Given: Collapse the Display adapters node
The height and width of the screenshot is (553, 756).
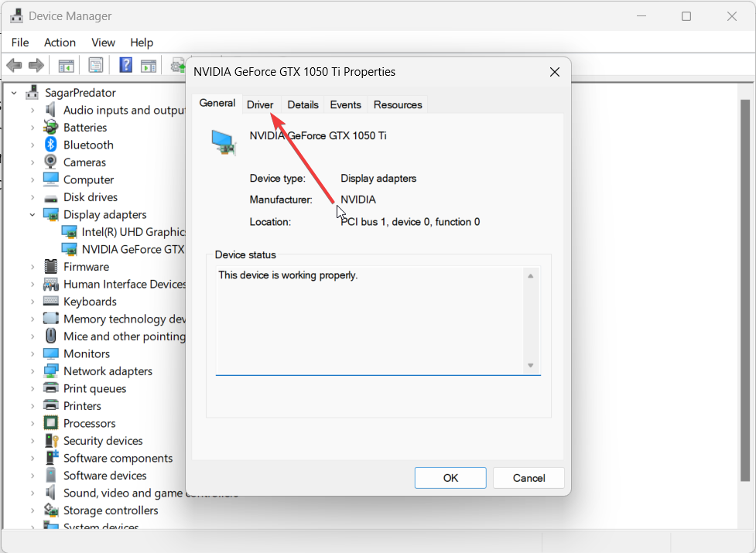Looking at the screenshot, I should pyautogui.click(x=32, y=215).
